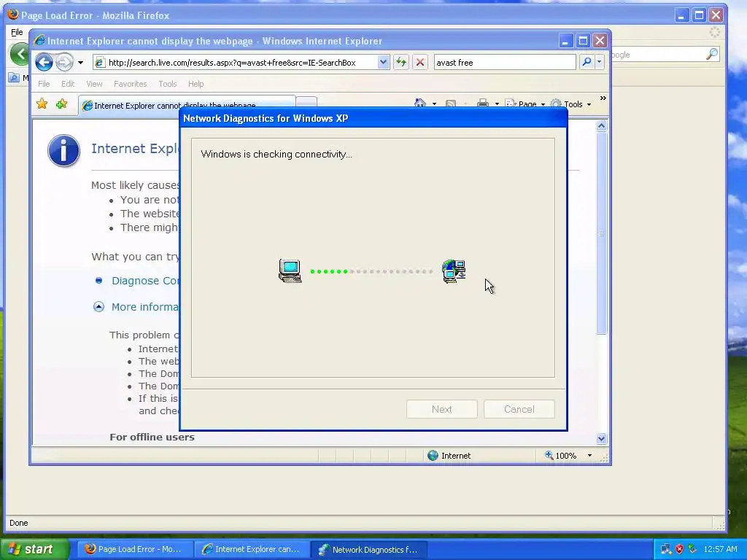
Task: Click the Internet zone globe in IE status bar
Action: tap(433, 456)
